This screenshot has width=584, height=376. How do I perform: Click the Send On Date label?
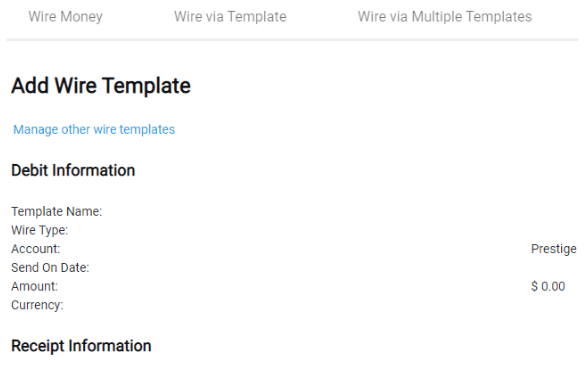click(50, 267)
